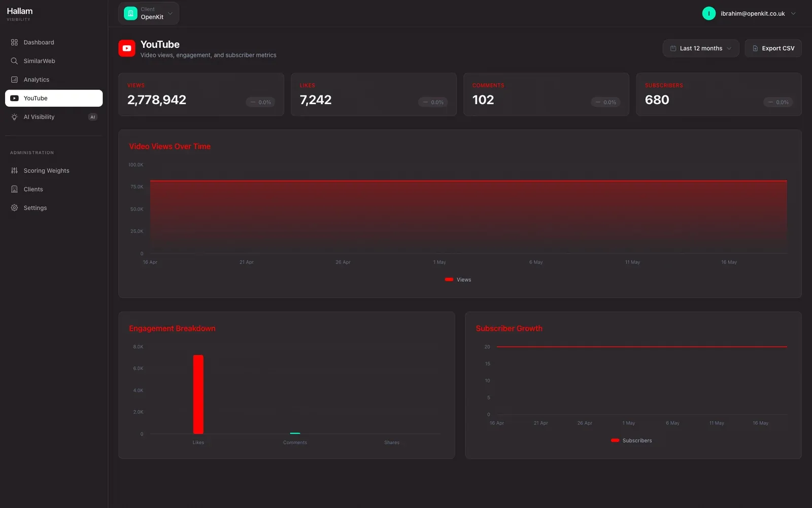Image resolution: width=812 pixels, height=508 pixels.
Task: Click the Export CSV button
Action: (773, 48)
